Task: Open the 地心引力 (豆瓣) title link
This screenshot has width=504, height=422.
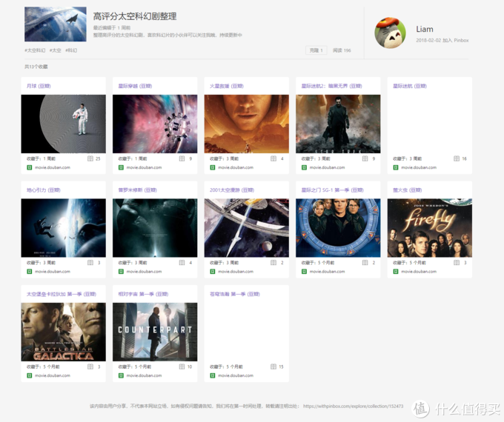Action: [44, 190]
